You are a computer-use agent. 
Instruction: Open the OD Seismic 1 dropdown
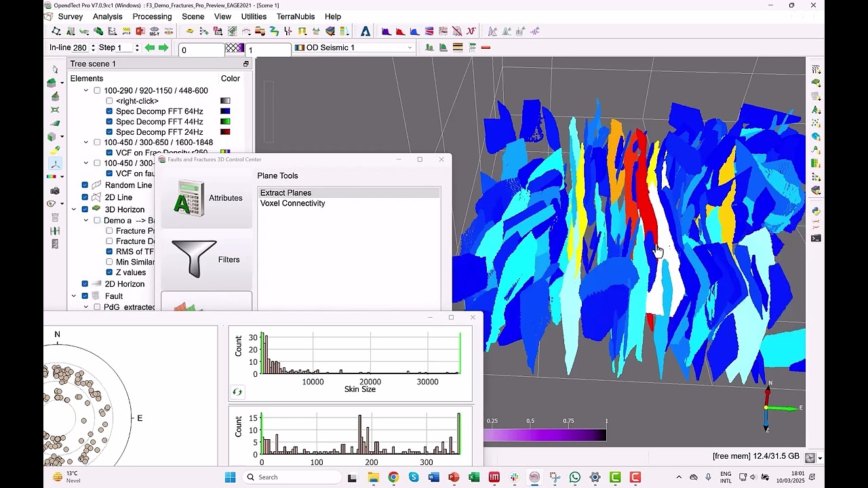click(353, 47)
